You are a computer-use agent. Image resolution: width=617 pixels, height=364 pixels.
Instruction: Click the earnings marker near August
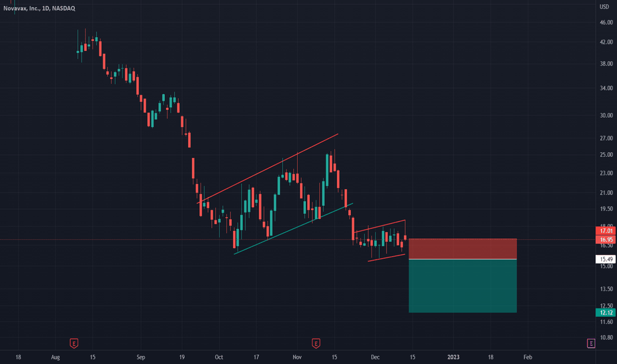tap(73, 343)
